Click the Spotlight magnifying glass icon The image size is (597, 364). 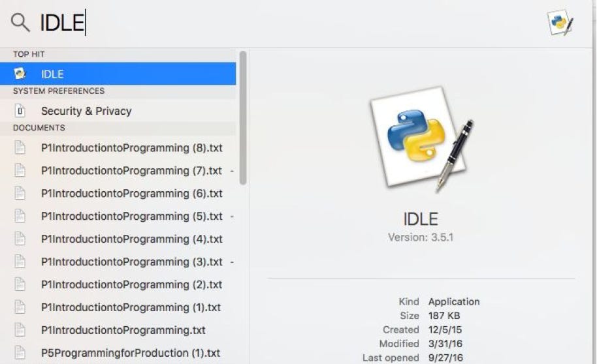click(20, 22)
